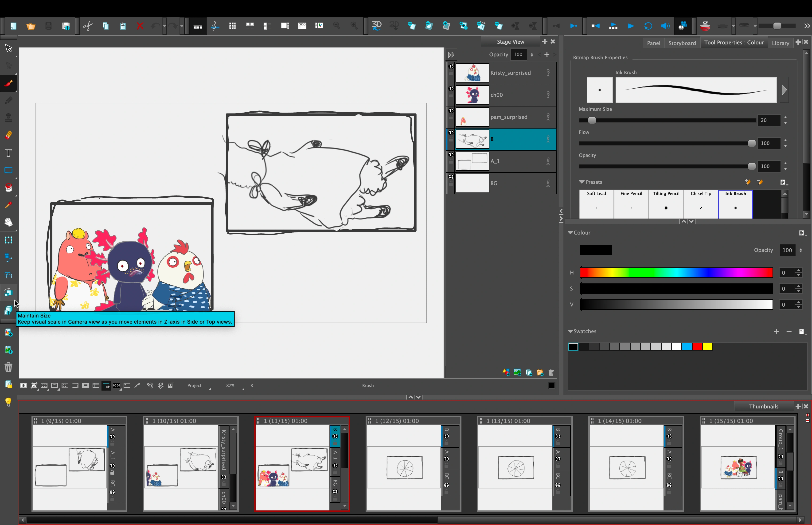The image size is (812, 525).
Task: Click the trash icon in the layer panel
Action: [551, 372]
